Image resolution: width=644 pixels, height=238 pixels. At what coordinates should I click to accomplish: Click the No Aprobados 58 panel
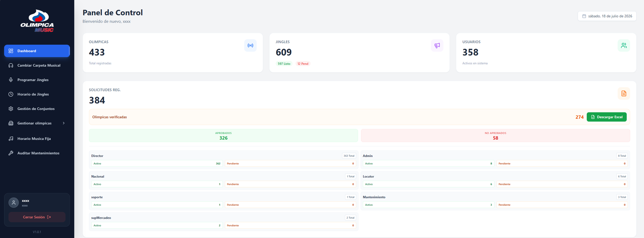click(x=495, y=136)
